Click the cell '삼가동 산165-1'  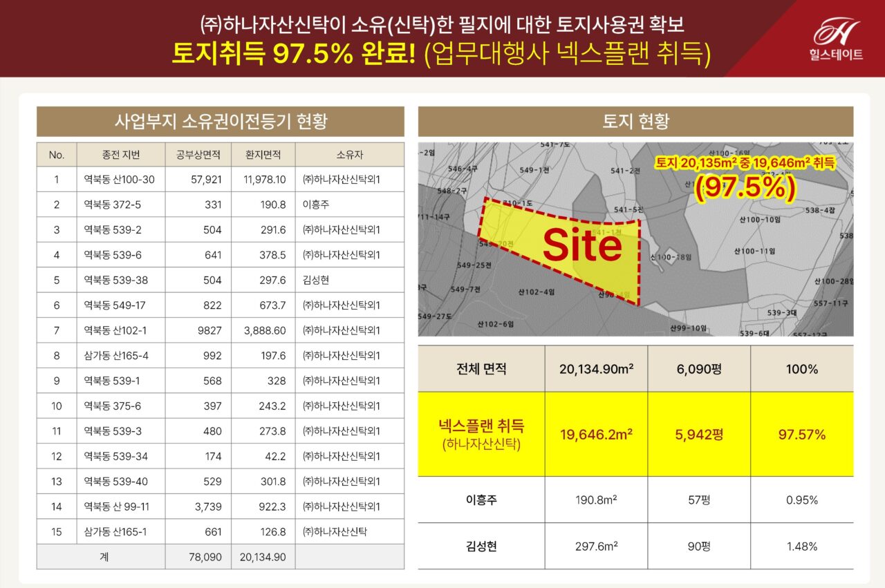115,531
